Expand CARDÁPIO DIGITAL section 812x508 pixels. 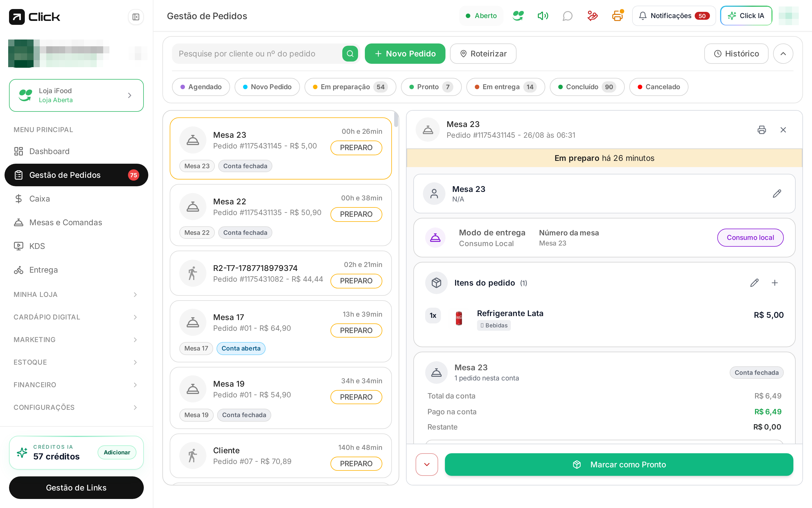(76, 317)
